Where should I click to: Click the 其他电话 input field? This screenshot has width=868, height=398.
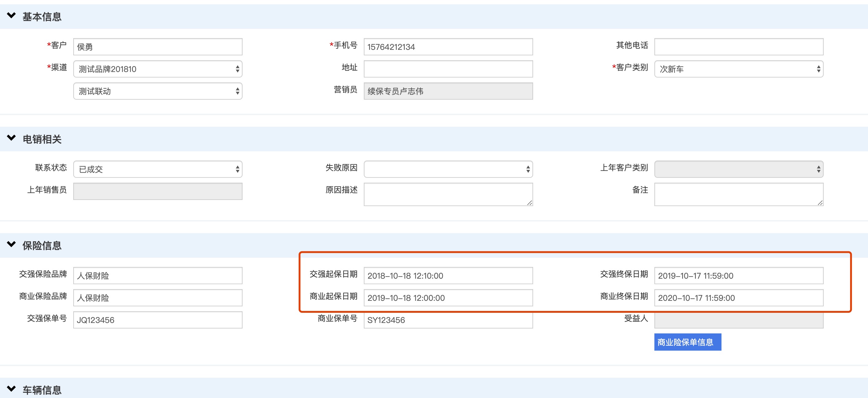pos(738,47)
